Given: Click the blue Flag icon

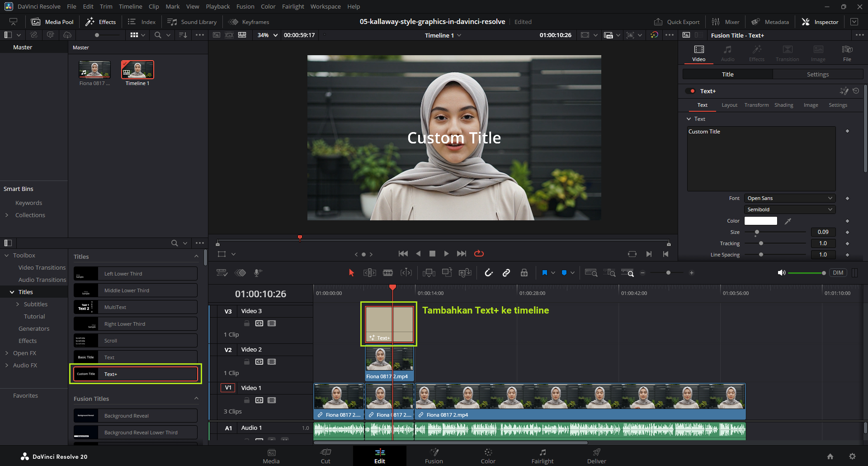Looking at the screenshot, I should click(544, 272).
